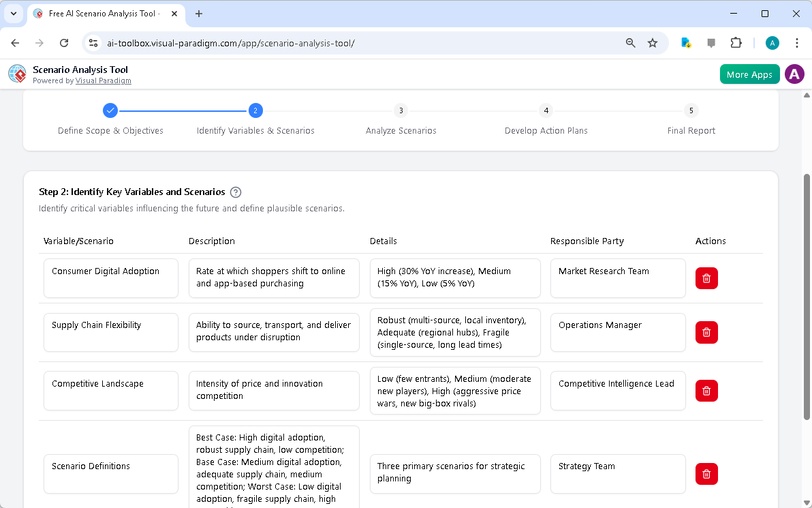
Task: Open the purple account avatar in app header
Action: tap(794, 74)
